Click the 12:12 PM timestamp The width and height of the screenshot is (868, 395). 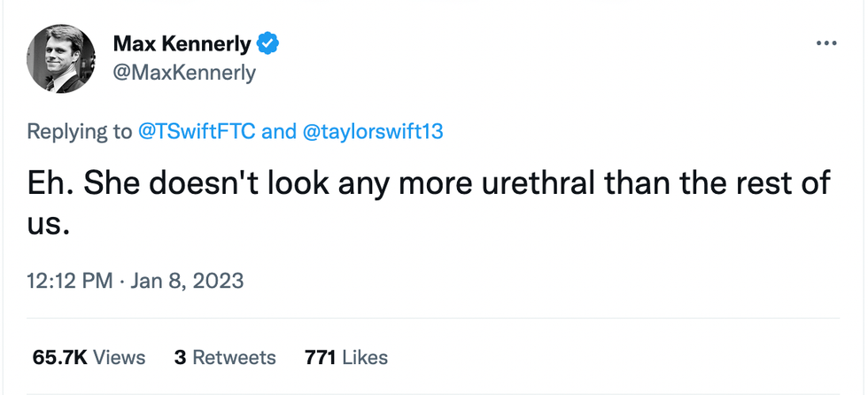70,281
